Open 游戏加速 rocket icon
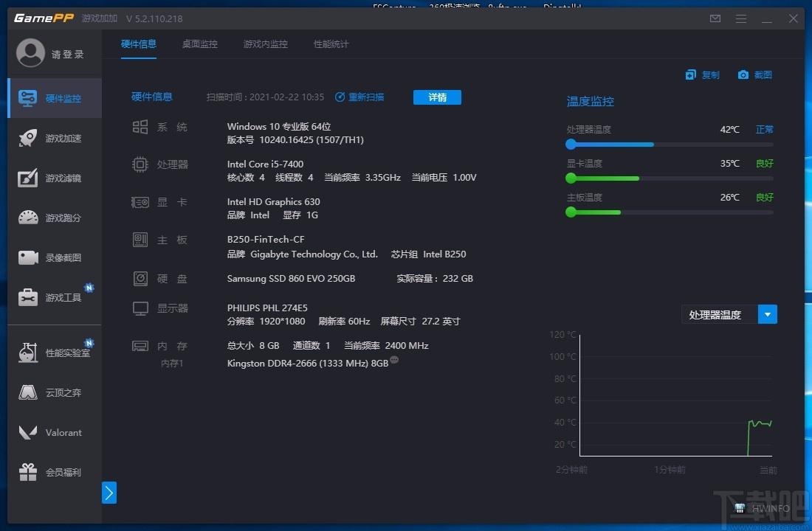This screenshot has width=812, height=531. coord(28,138)
